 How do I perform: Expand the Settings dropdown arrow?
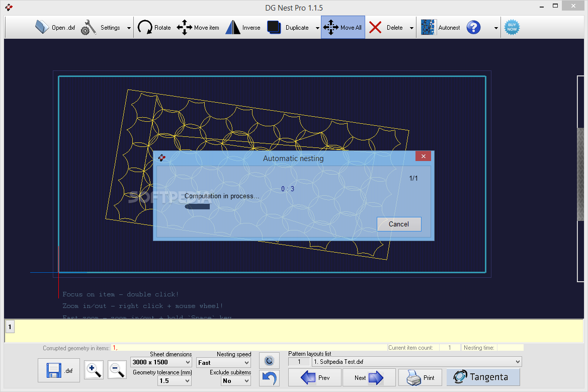(x=129, y=28)
